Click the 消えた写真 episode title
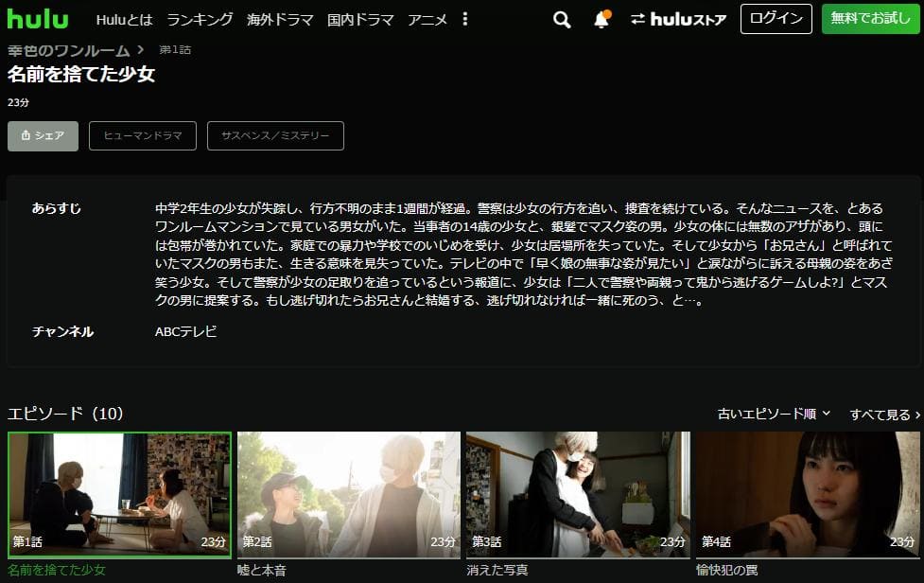924x583 pixels. tap(497, 570)
